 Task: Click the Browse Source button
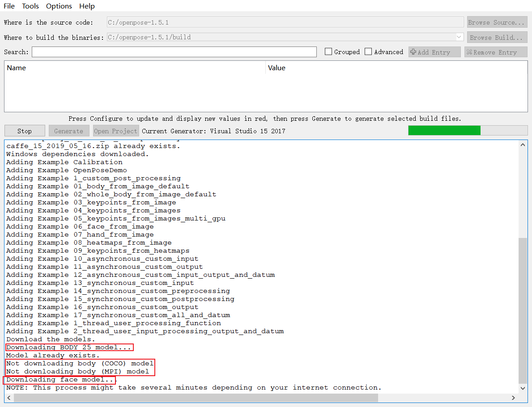coord(497,22)
